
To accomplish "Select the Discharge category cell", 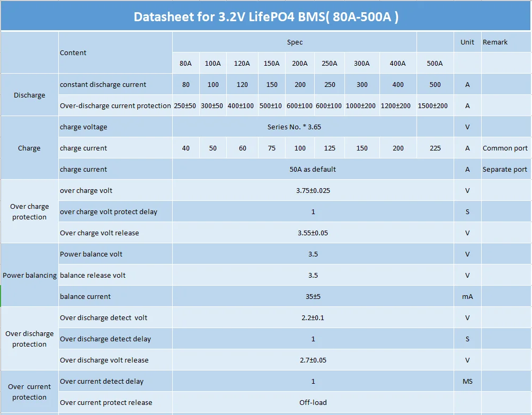I will click(x=30, y=95).
